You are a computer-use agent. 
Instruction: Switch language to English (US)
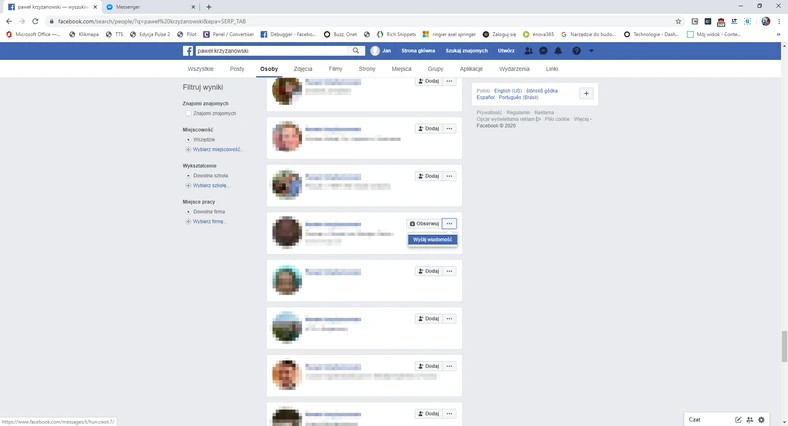[x=508, y=91]
